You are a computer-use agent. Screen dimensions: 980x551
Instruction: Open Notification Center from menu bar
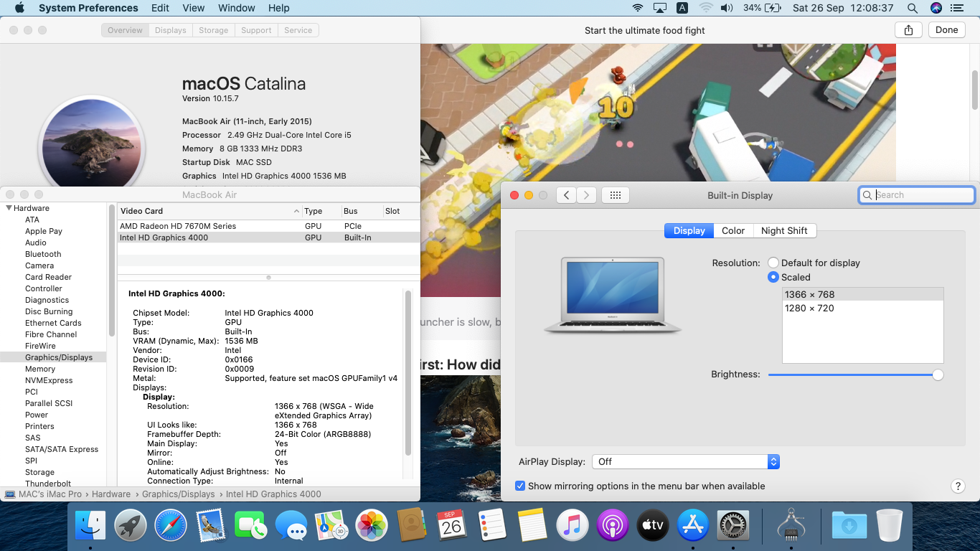tap(957, 8)
